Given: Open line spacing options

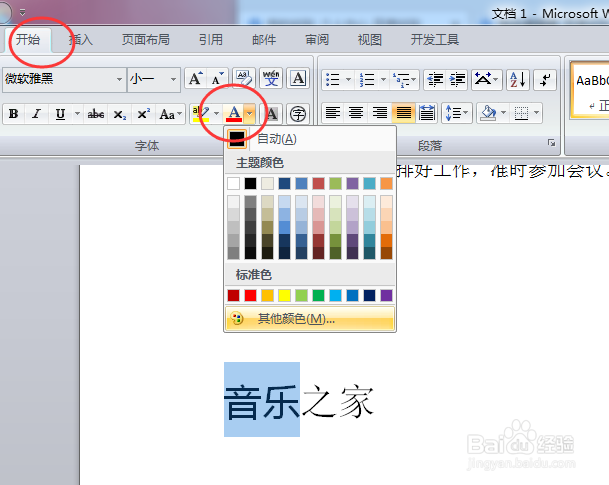Looking at the screenshot, I should tap(456, 113).
